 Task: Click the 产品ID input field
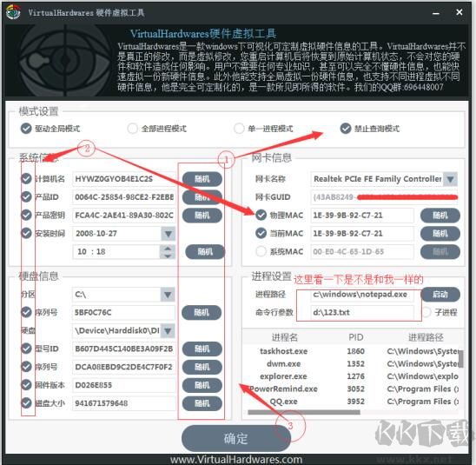point(124,197)
